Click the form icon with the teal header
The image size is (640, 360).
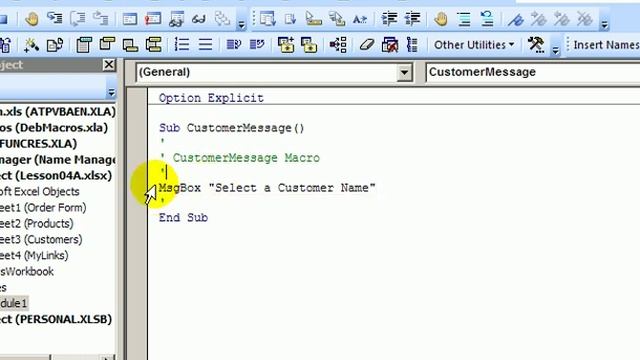pyautogui.click(x=84, y=44)
